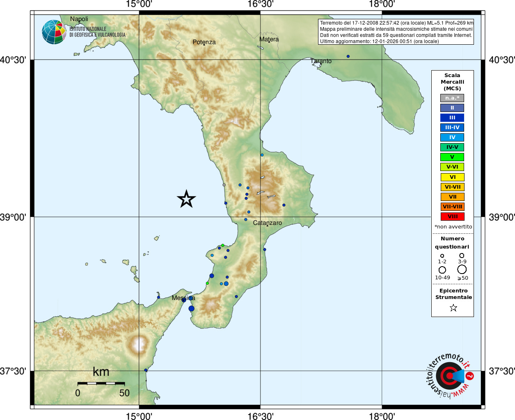Click the star icon under Epicentro Strumentale
The image size is (515, 420).
(x=453, y=308)
